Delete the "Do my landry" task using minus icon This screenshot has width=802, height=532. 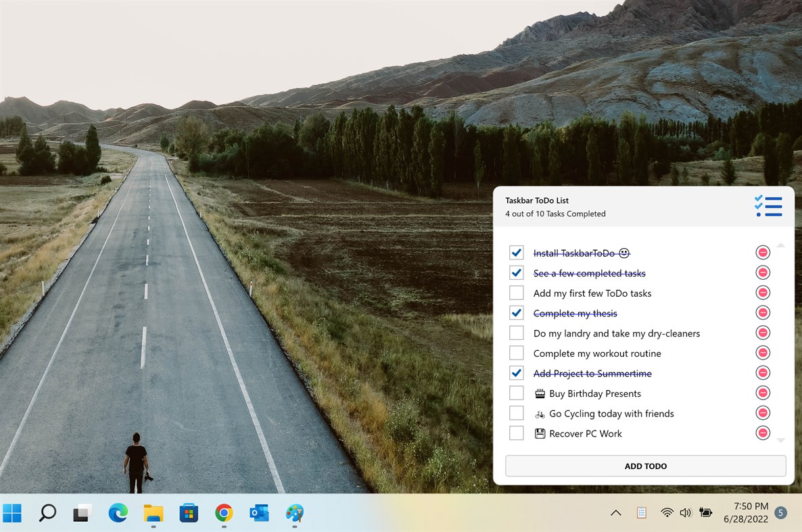(x=762, y=333)
